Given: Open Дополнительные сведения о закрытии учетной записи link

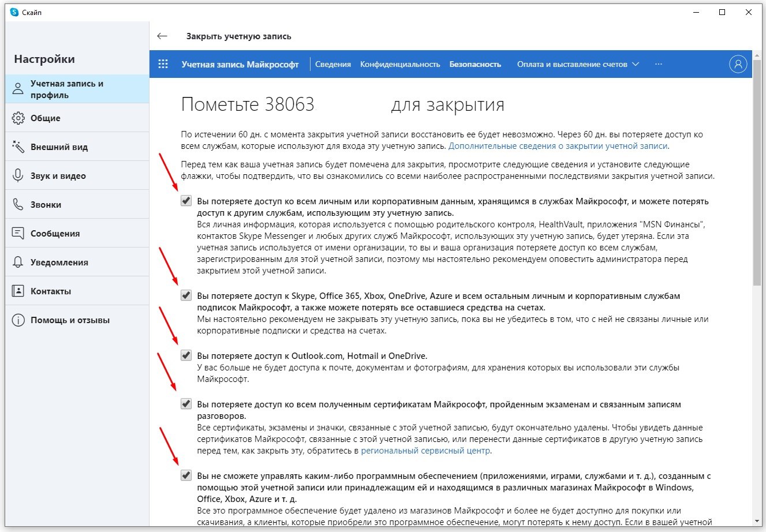Looking at the screenshot, I should 558,146.
